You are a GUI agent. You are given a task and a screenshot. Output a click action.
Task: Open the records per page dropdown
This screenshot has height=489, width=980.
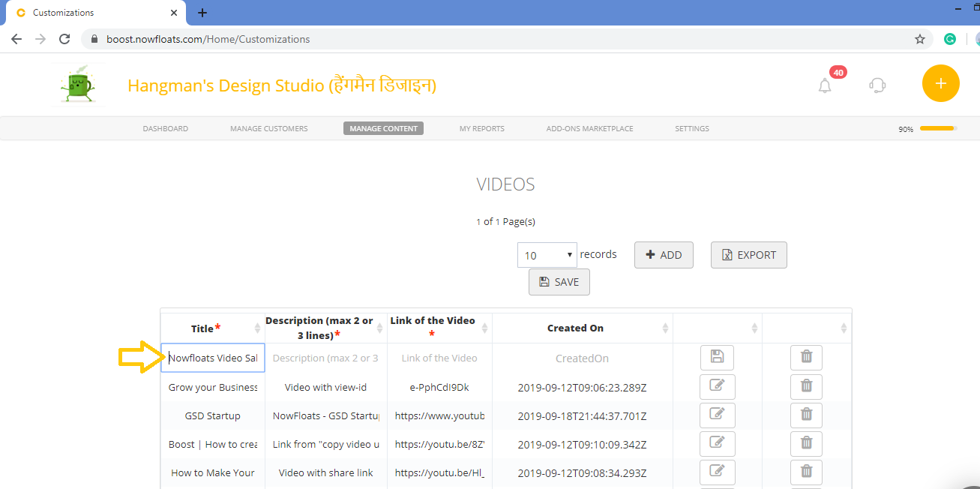point(547,255)
